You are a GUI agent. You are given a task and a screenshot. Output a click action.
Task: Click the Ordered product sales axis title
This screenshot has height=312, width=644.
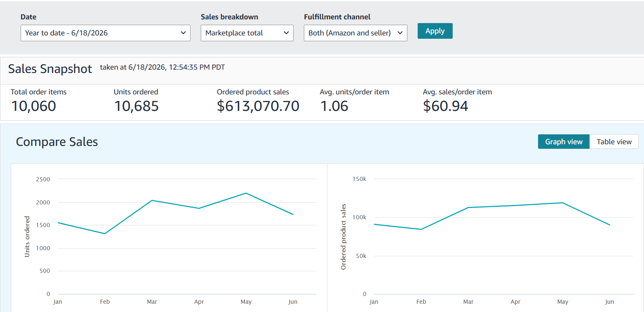click(x=343, y=237)
